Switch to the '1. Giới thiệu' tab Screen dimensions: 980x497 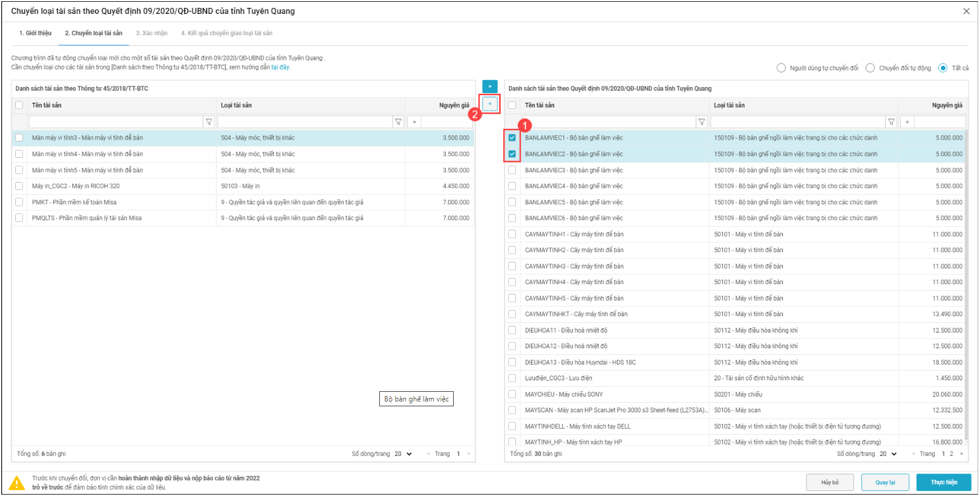click(35, 33)
